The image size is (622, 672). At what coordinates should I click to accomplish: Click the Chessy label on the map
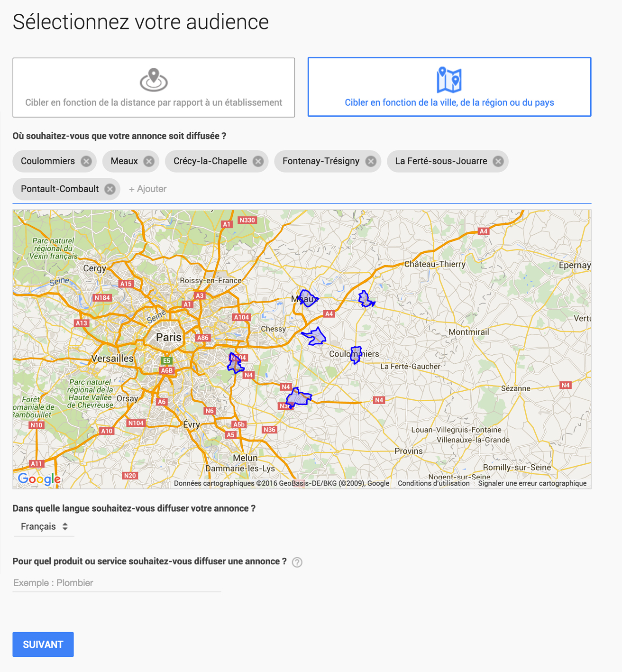point(273,329)
